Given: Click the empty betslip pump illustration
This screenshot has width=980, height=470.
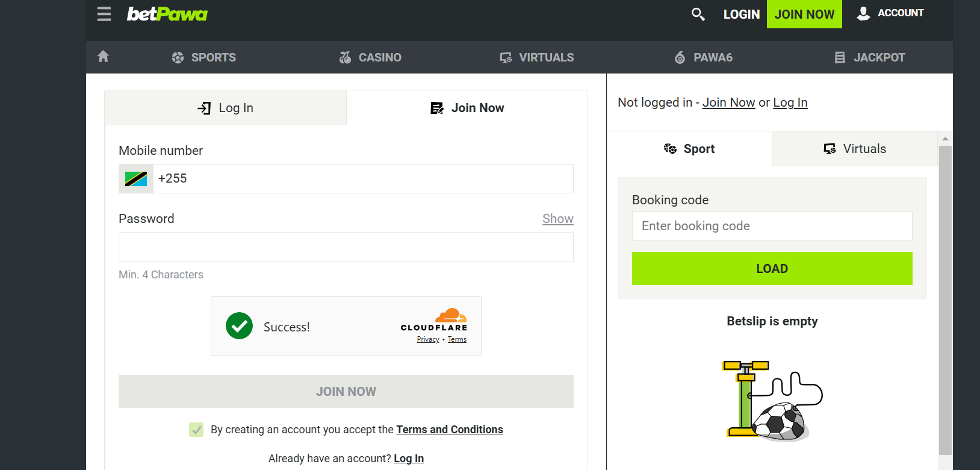Looking at the screenshot, I should click(772, 400).
